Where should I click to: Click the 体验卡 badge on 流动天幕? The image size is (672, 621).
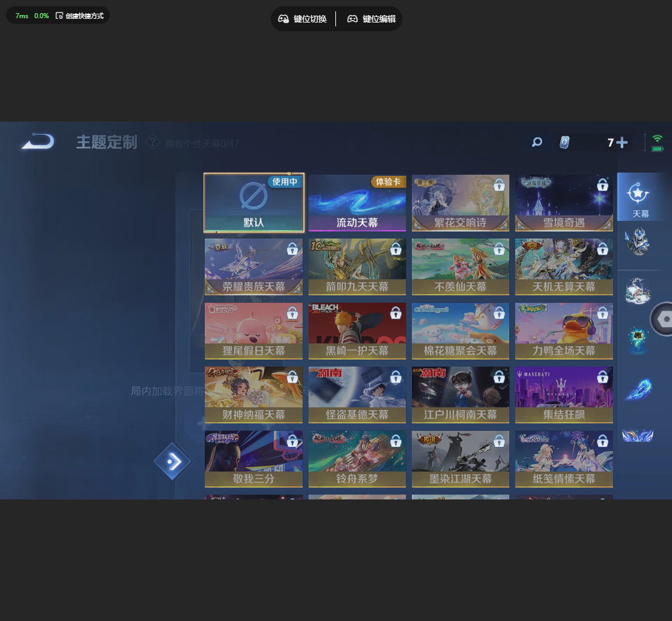point(388,182)
